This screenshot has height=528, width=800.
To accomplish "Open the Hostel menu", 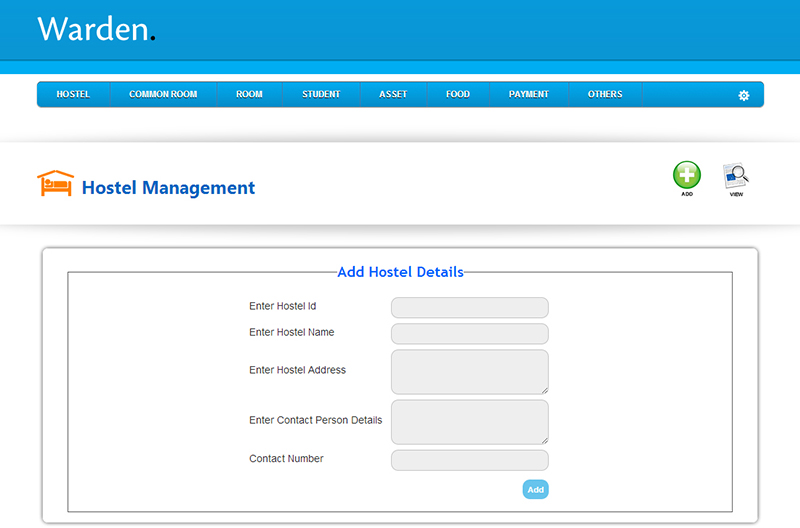I will pos(73,94).
